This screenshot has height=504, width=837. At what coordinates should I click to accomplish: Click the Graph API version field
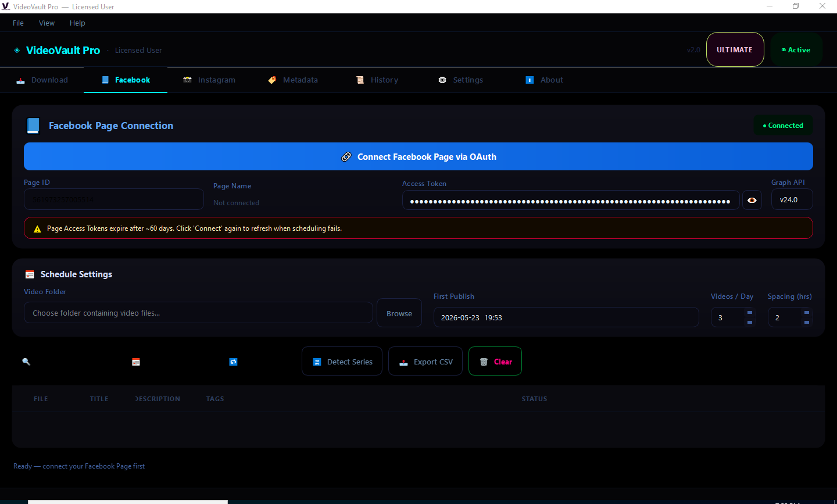[792, 199]
